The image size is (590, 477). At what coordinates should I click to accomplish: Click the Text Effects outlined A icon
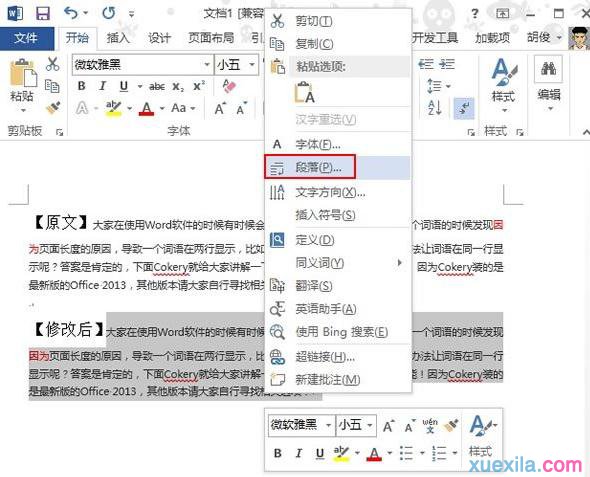[x=82, y=108]
